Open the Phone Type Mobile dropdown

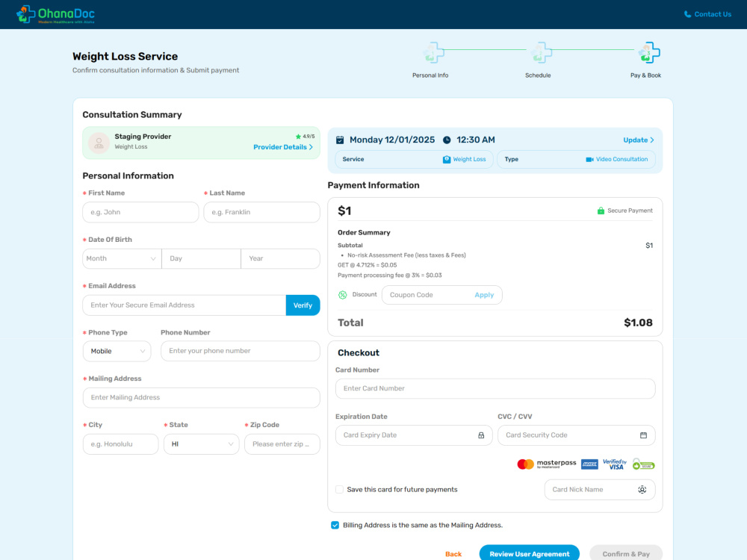point(117,351)
